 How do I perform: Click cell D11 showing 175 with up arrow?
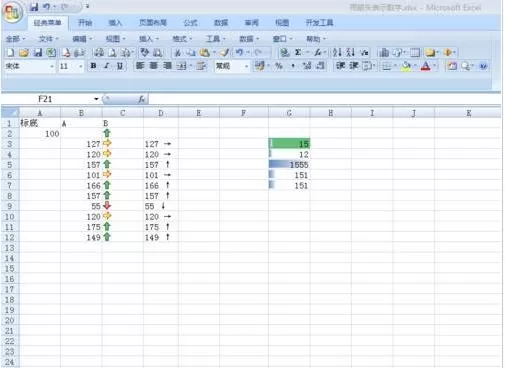coord(161,227)
